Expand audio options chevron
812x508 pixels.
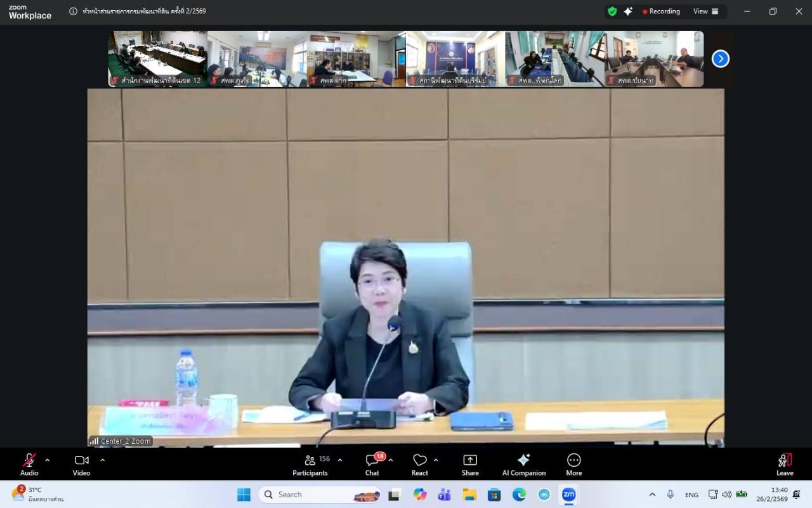tap(47, 460)
